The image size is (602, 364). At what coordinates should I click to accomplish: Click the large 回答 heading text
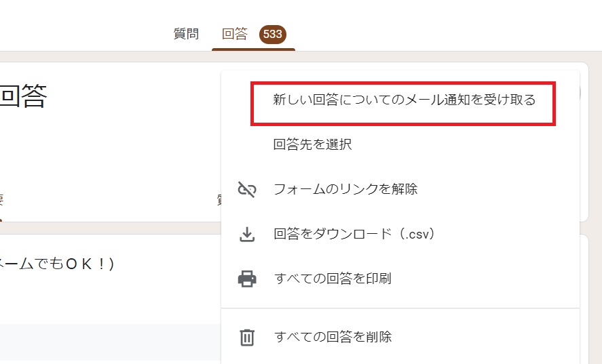tap(23, 96)
